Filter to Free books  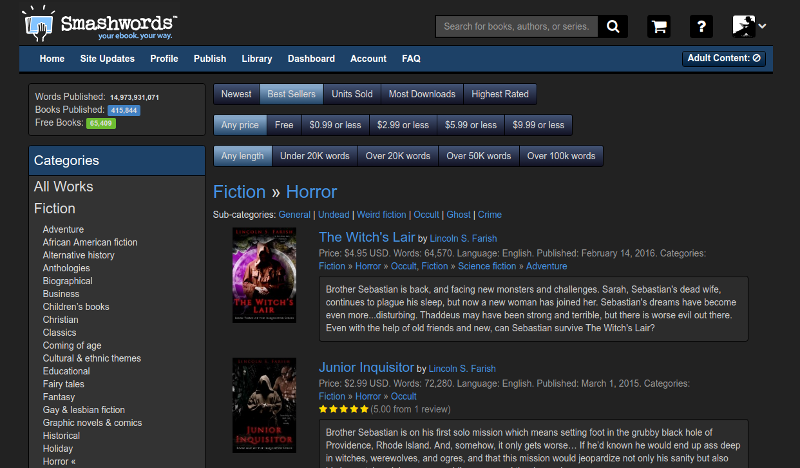click(284, 125)
